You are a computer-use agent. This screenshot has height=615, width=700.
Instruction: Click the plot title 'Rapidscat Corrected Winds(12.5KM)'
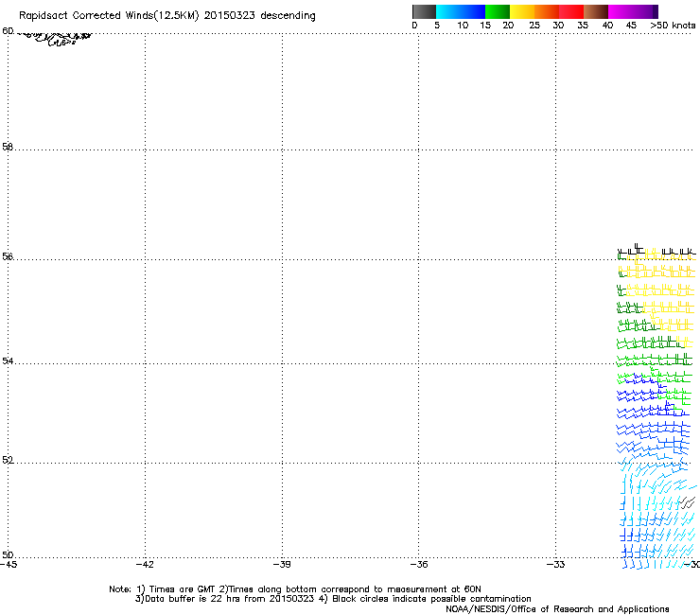pos(109,16)
